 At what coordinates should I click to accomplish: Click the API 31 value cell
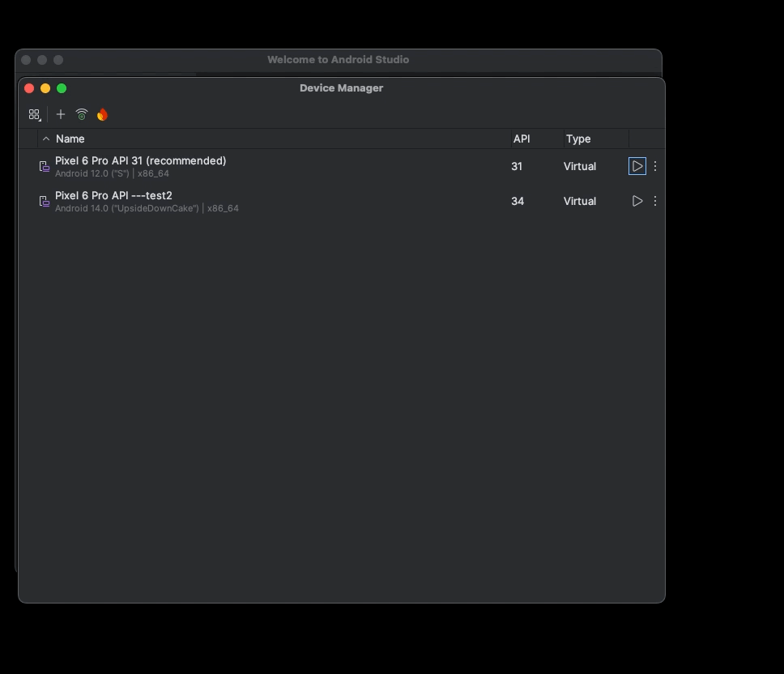point(517,167)
